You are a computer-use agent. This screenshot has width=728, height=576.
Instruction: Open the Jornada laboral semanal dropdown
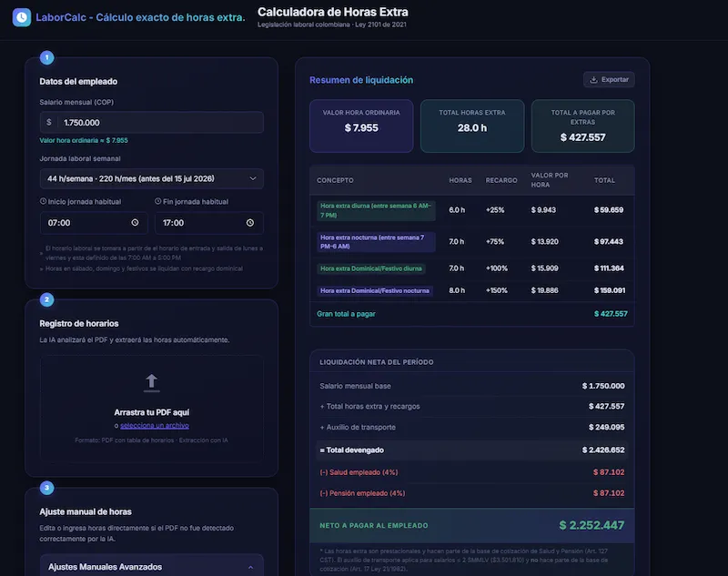click(152, 178)
